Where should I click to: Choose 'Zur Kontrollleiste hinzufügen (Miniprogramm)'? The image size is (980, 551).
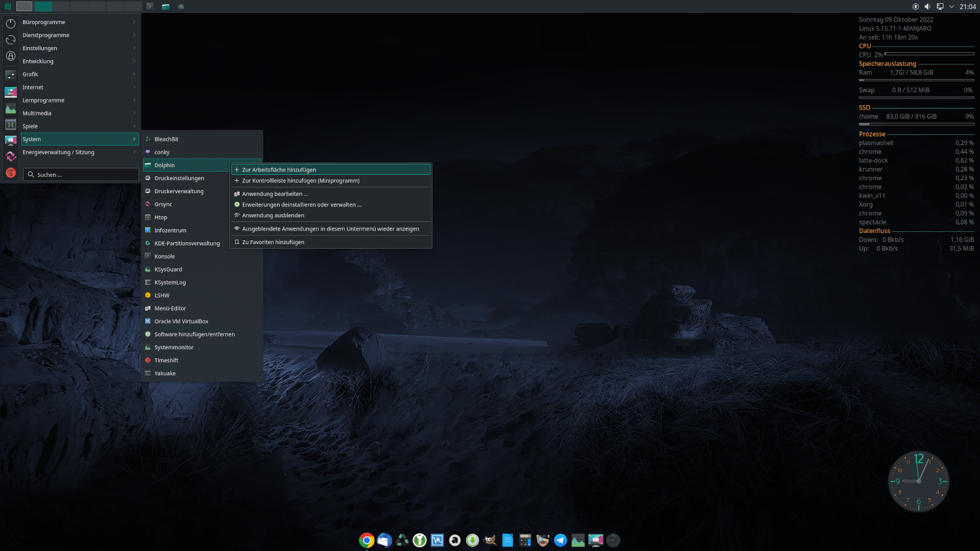(x=331, y=181)
